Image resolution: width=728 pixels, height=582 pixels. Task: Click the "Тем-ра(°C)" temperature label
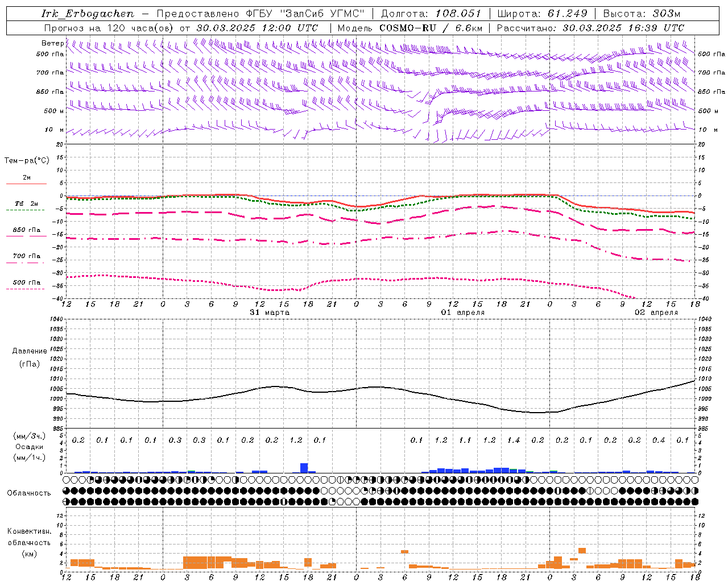pyautogui.click(x=27, y=161)
